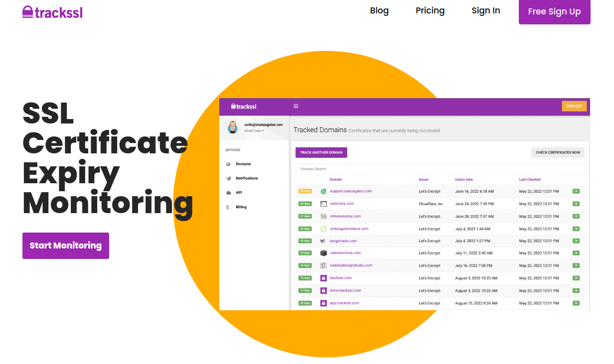Go to Pricing in the top navigation
Image resolution: width=614 pixels, height=364 pixels.
tap(430, 10)
